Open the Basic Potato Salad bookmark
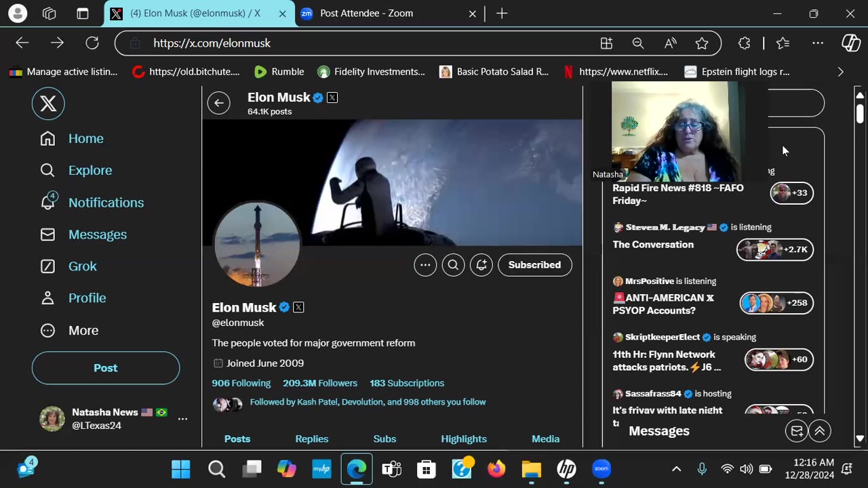Screen dimensions: 868x488 click(494, 71)
